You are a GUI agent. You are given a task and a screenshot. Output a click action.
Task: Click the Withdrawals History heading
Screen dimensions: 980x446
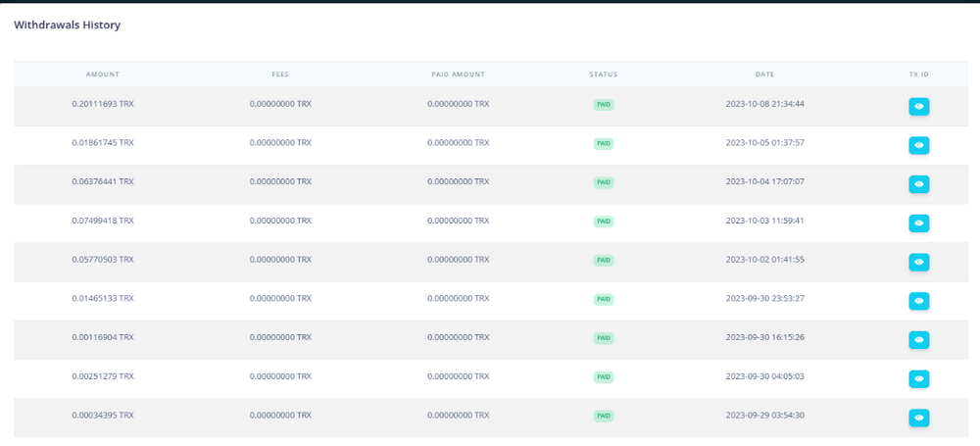coord(68,25)
